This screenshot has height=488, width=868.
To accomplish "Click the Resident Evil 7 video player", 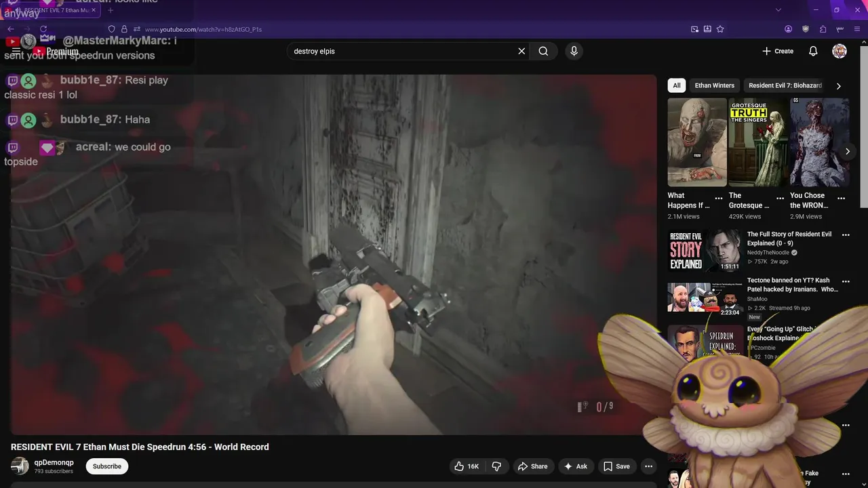I will (334, 254).
